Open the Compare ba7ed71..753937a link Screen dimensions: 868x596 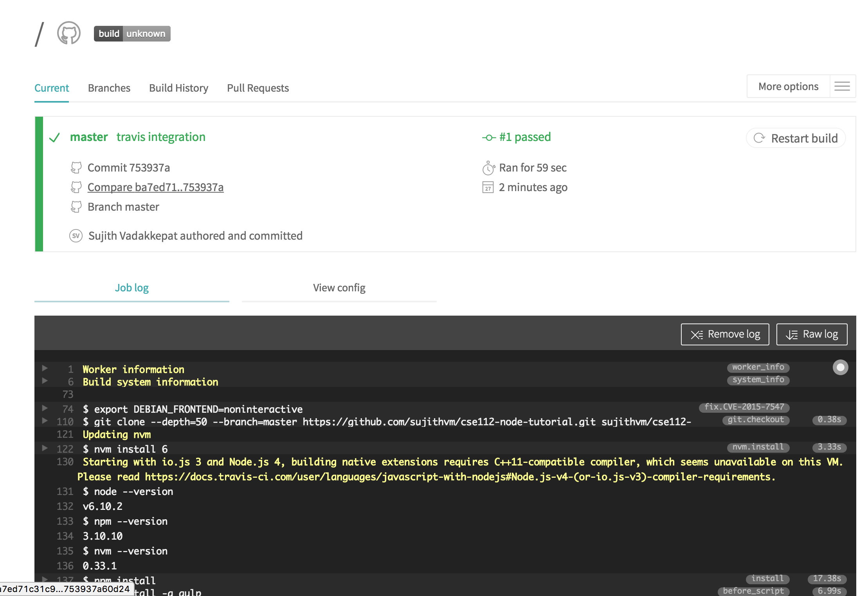(156, 188)
